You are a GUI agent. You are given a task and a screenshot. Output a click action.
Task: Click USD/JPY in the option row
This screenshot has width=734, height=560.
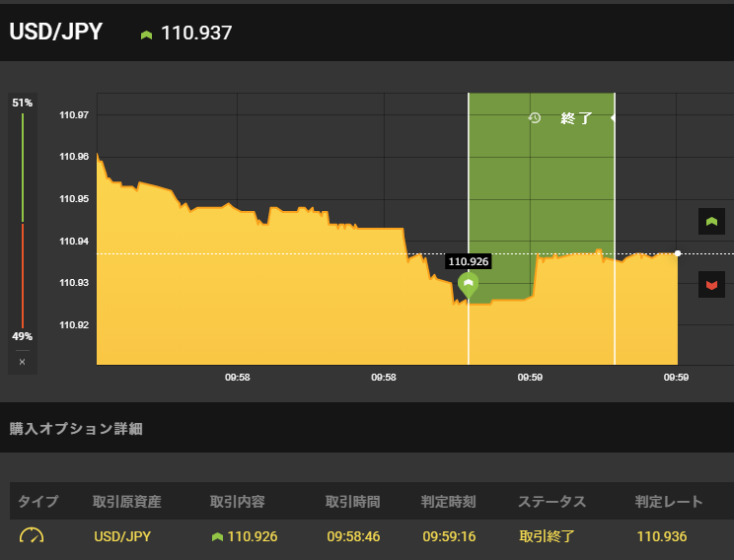pyautogui.click(x=122, y=536)
